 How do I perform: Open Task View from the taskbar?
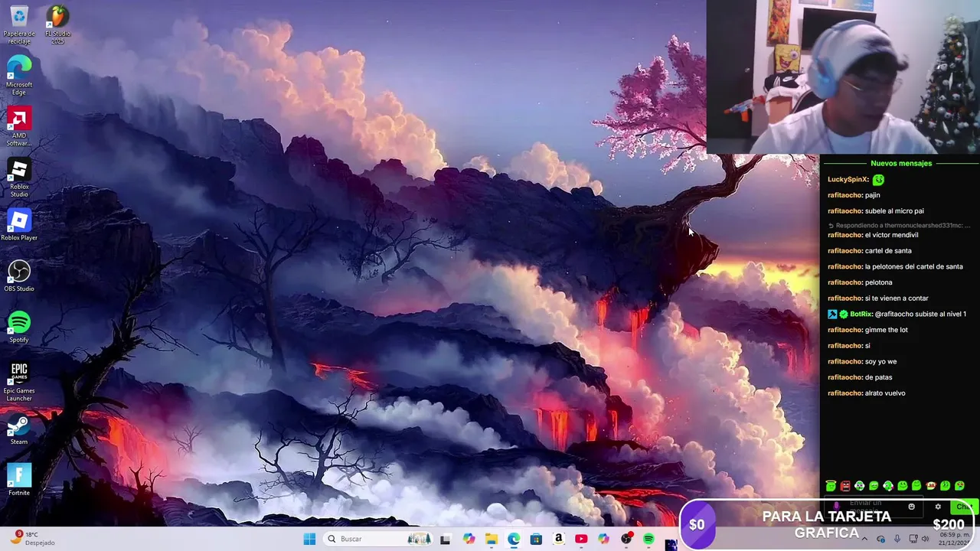[445, 539]
